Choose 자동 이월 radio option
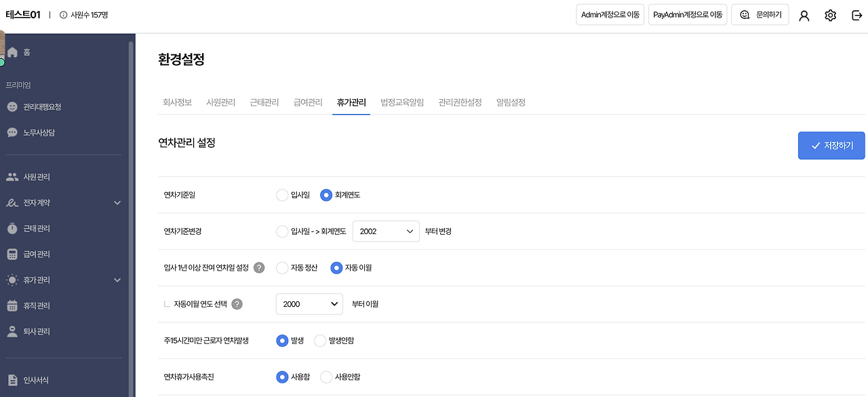Image resolution: width=868 pixels, height=397 pixels. 336,267
